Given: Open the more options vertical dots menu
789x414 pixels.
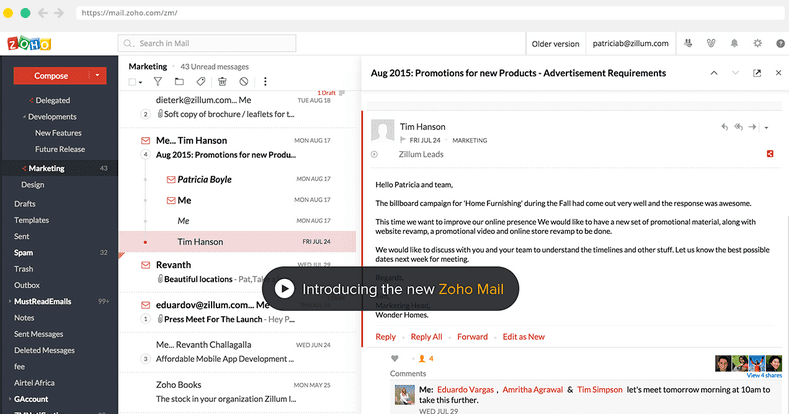Looking at the screenshot, I should click(x=265, y=81).
